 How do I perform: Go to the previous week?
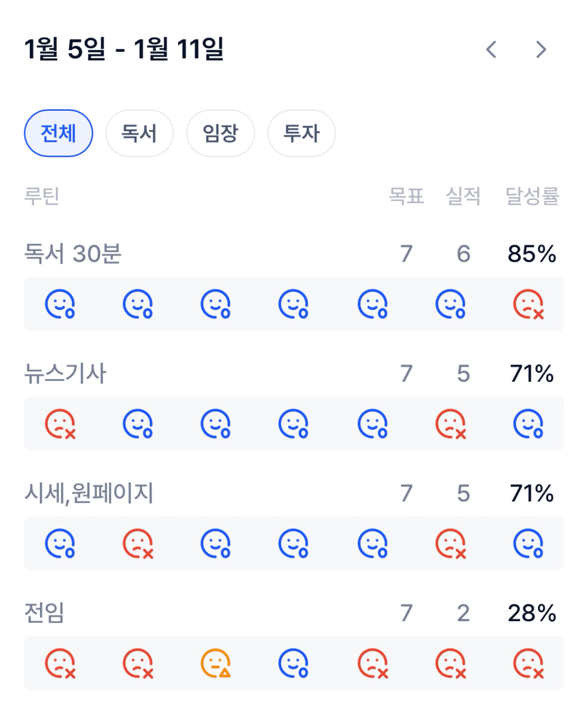pos(491,50)
